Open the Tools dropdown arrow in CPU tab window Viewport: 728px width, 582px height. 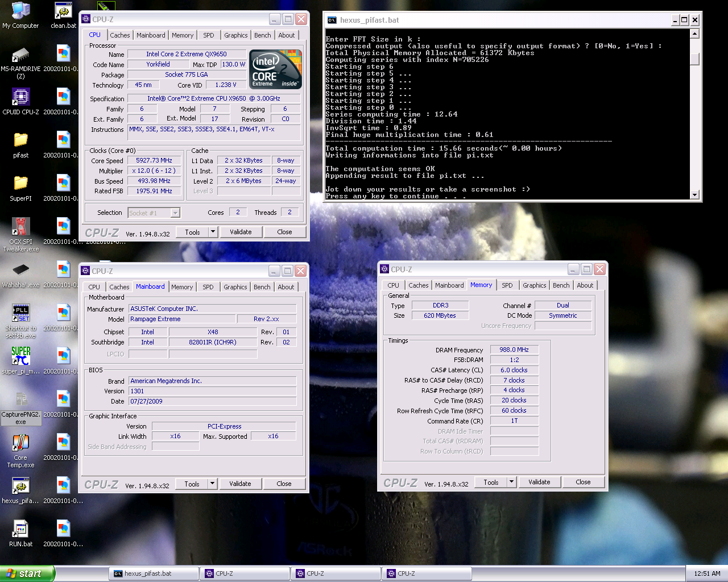pos(213,232)
